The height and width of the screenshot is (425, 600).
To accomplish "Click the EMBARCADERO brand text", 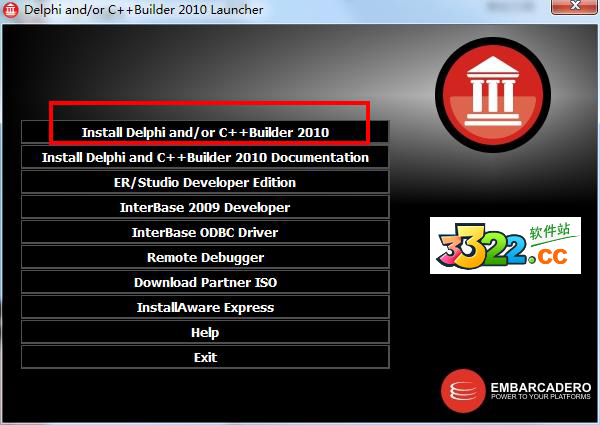I will [541, 387].
